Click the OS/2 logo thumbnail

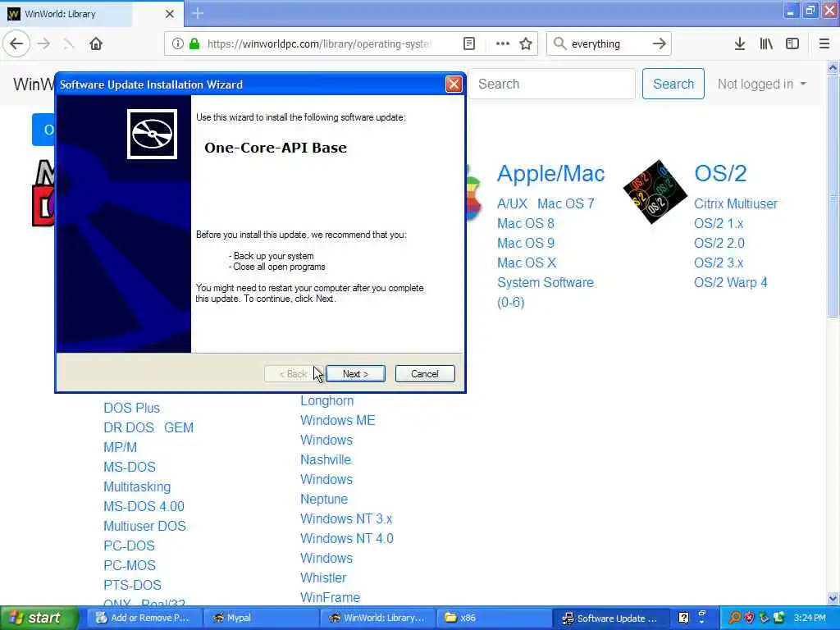click(x=655, y=191)
